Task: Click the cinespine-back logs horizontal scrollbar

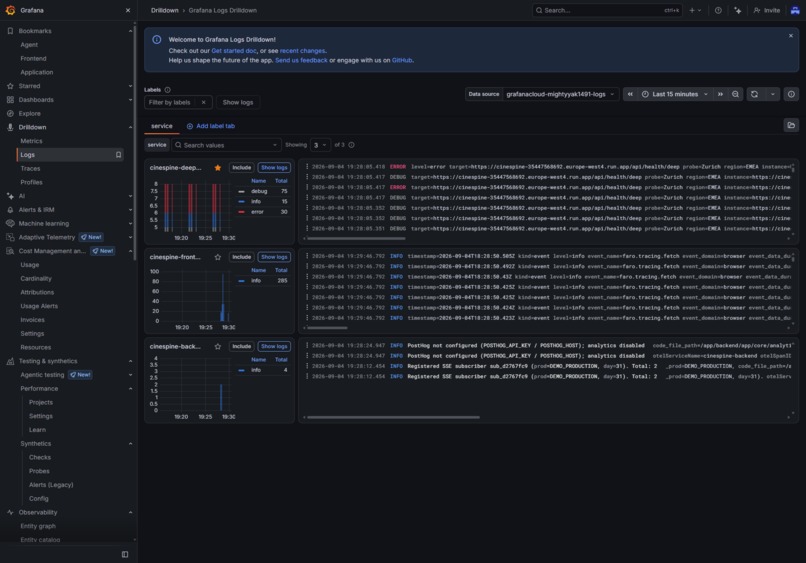Action: point(393,417)
